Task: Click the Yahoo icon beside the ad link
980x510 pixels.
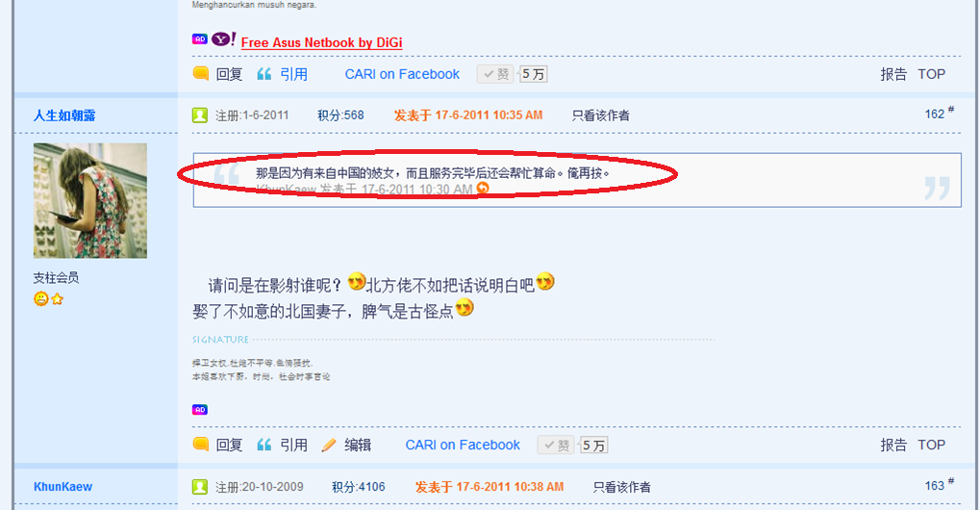Action: pyautogui.click(x=223, y=39)
